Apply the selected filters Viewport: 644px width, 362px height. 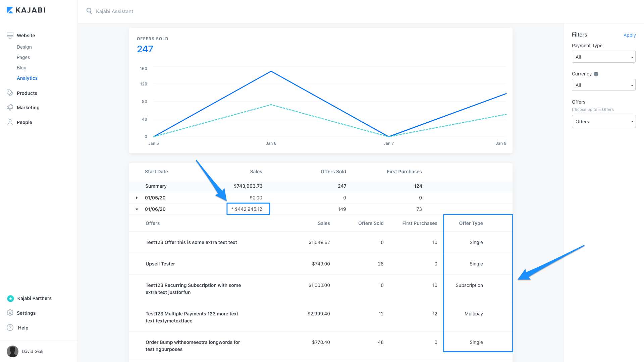(630, 35)
